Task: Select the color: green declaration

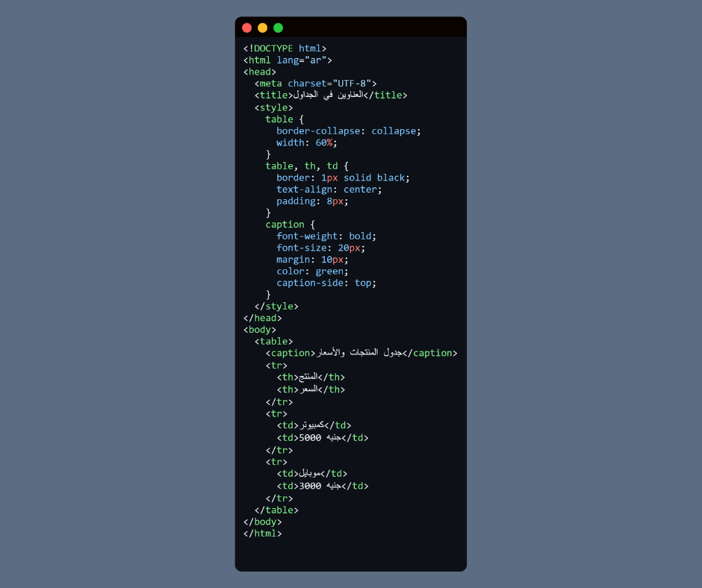Action: [x=312, y=271]
